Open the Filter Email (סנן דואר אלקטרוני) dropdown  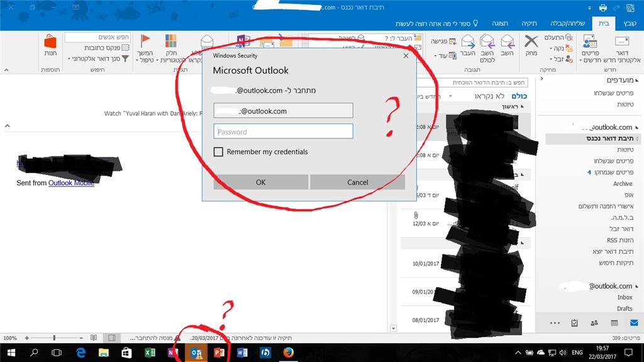pos(97,59)
